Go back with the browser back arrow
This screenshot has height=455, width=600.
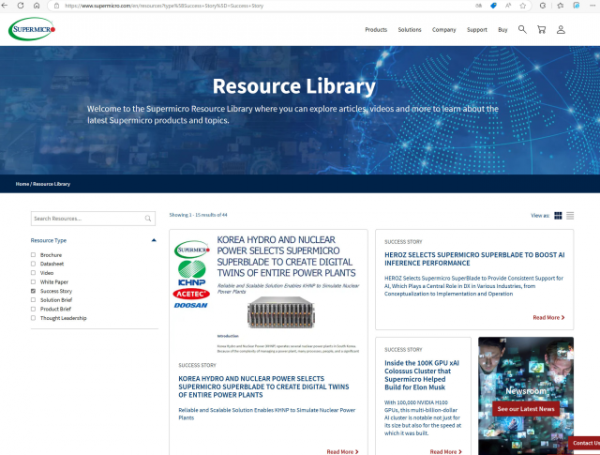[5, 5]
